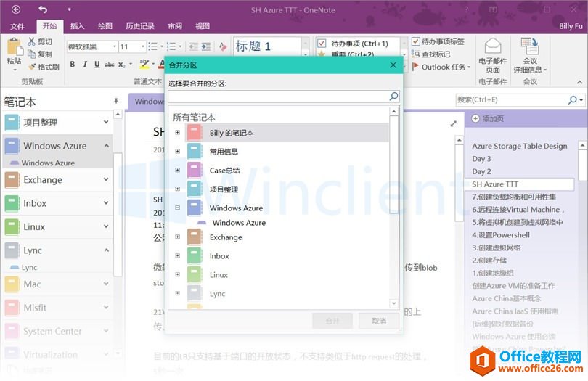Click the 搜索(Ctrl+E) search box
588x381 pixels.
point(512,99)
